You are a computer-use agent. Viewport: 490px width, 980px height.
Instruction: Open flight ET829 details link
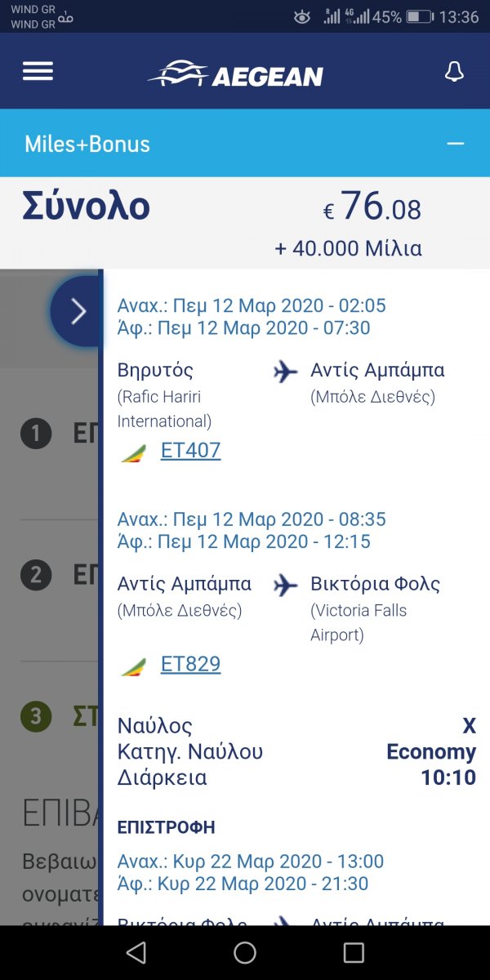[x=190, y=664]
